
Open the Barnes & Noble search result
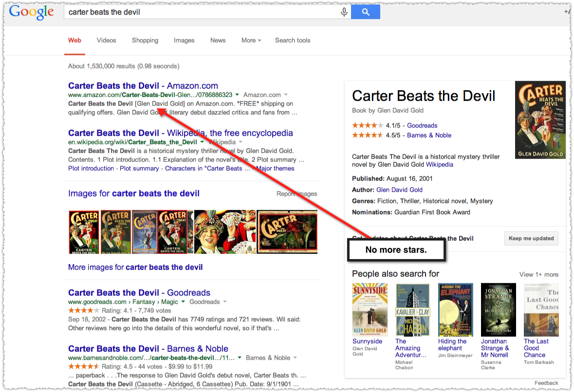click(148, 349)
